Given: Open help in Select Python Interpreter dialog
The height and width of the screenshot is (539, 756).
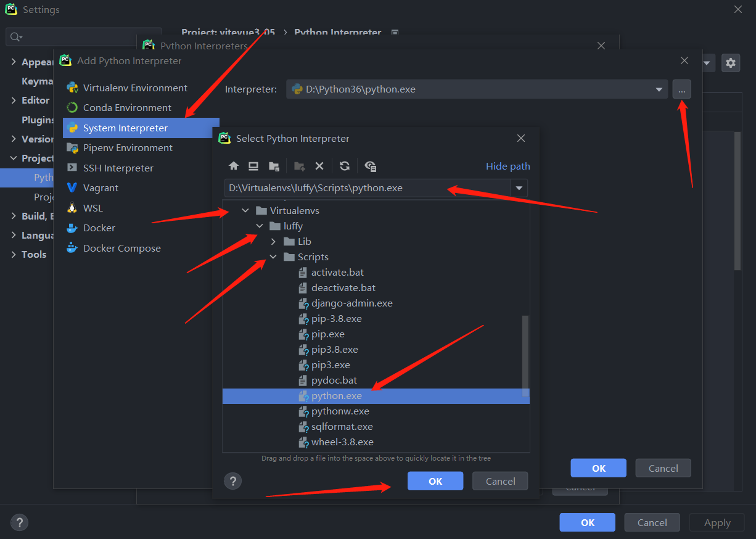Looking at the screenshot, I should click(x=232, y=481).
